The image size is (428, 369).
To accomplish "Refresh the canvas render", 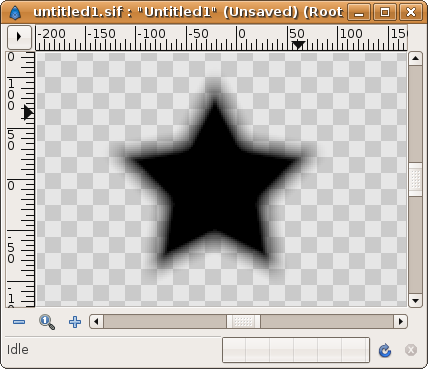I will click(x=385, y=350).
